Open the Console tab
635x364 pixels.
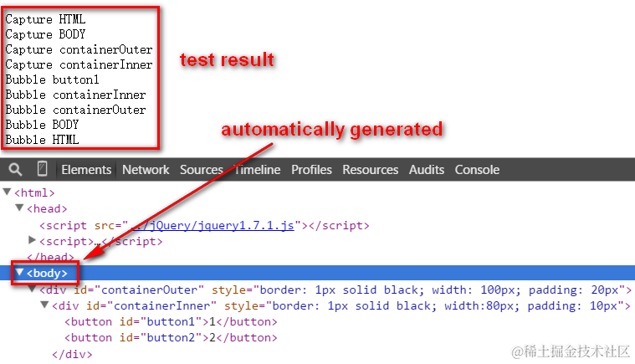[x=477, y=170]
